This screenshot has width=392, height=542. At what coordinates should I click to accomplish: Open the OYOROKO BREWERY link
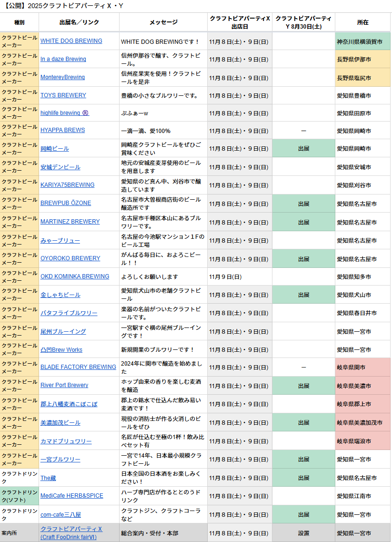[70, 258]
